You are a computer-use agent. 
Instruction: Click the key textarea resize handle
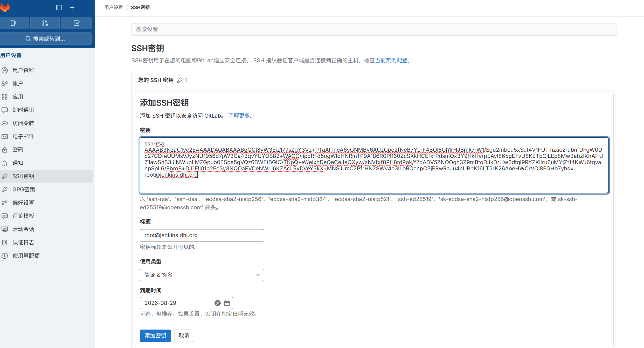pos(607,192)
